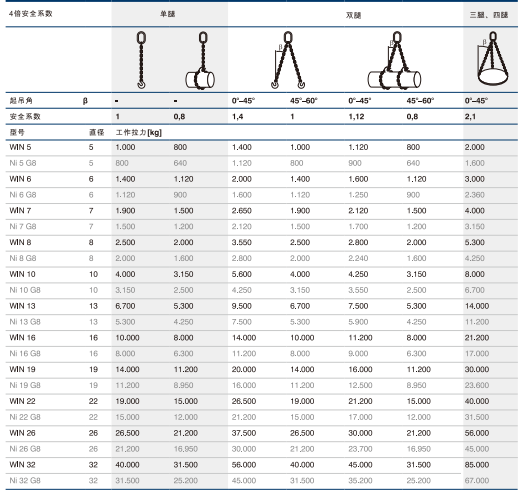Select the value 20.000 in WIN 19 row
This screenshot has height=490, width=519.
click(x=244, y=369)
